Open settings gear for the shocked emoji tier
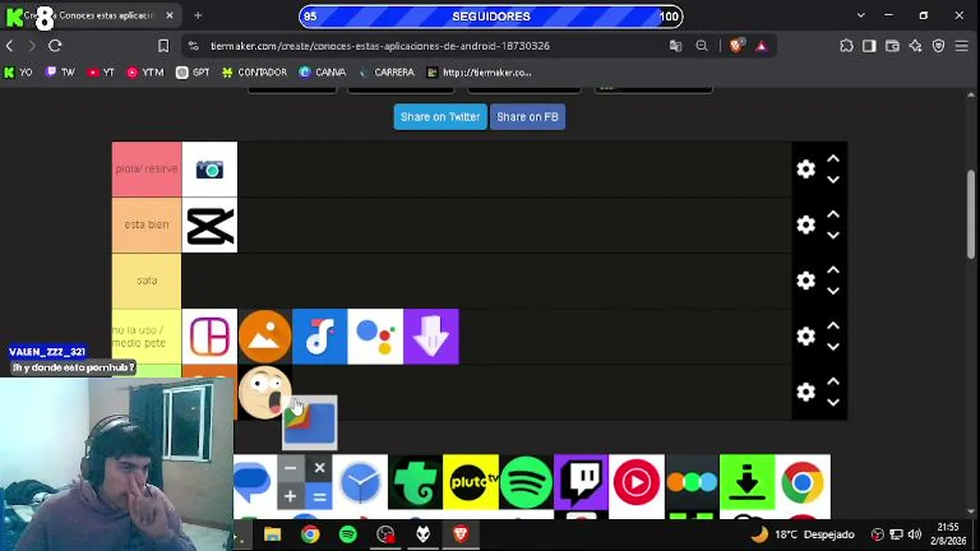 pos(805,393)
